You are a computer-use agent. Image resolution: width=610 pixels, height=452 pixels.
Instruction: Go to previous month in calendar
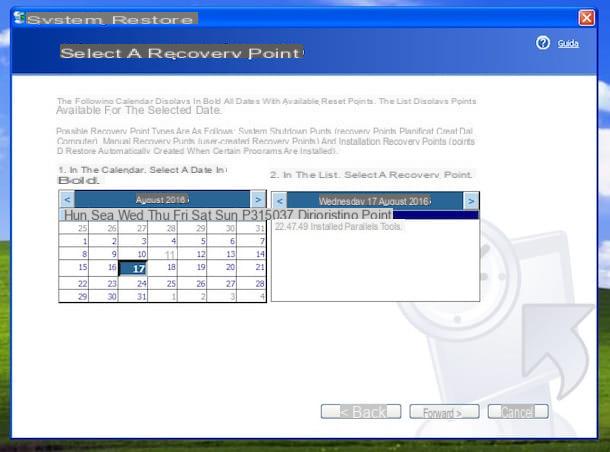pyautogui.click(x=67, y=200)
